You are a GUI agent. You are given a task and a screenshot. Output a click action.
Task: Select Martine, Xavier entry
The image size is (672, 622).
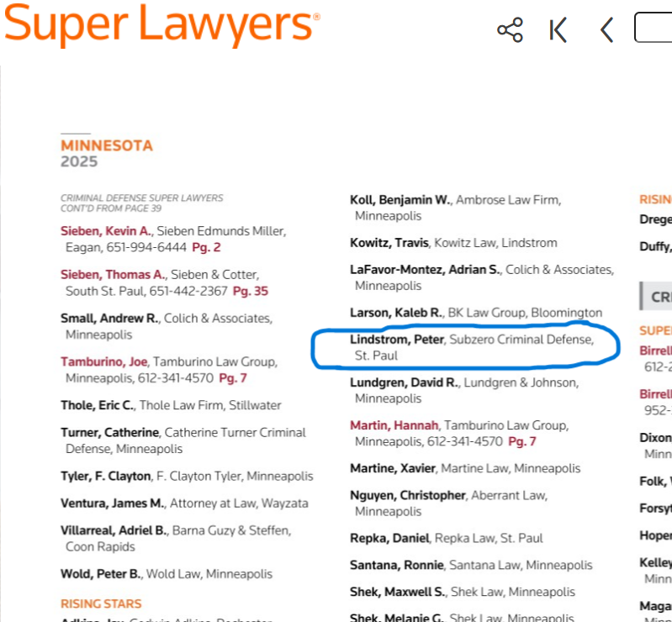[x=465, y=468]
